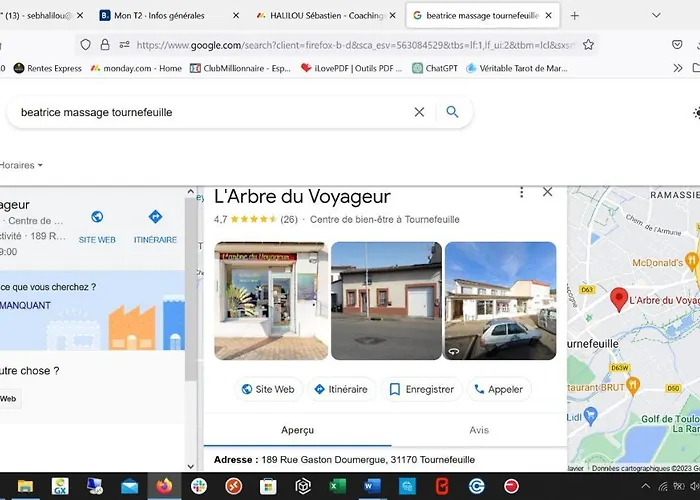View site security padlock info
Viewport: 700px width, 500px height.
(x=105, y=45)
